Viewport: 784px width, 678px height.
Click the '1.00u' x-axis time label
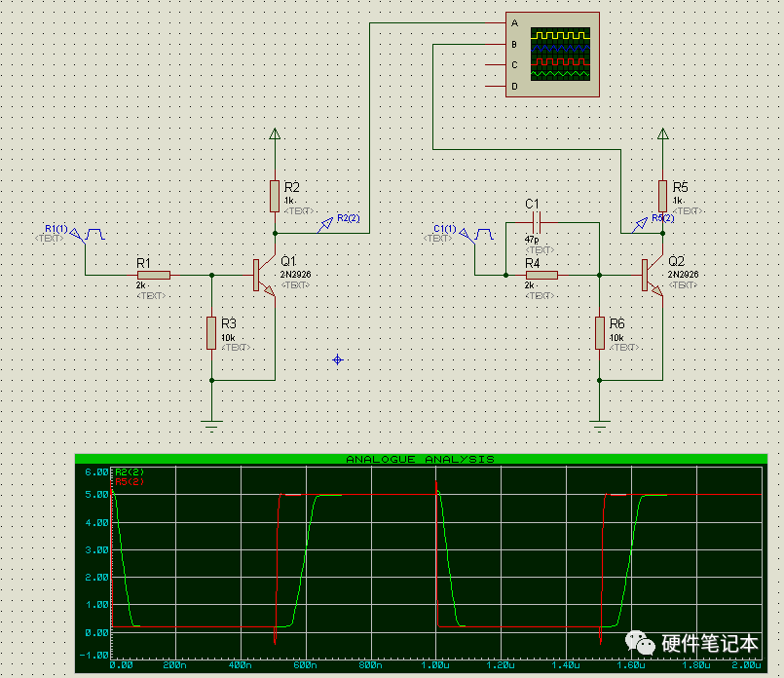tap(435, 665)
